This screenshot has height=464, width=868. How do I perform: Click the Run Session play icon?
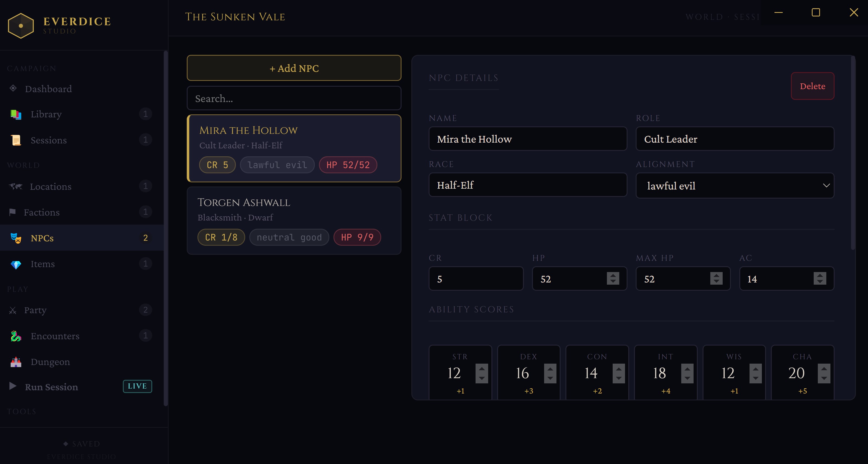tap(13, 386)
